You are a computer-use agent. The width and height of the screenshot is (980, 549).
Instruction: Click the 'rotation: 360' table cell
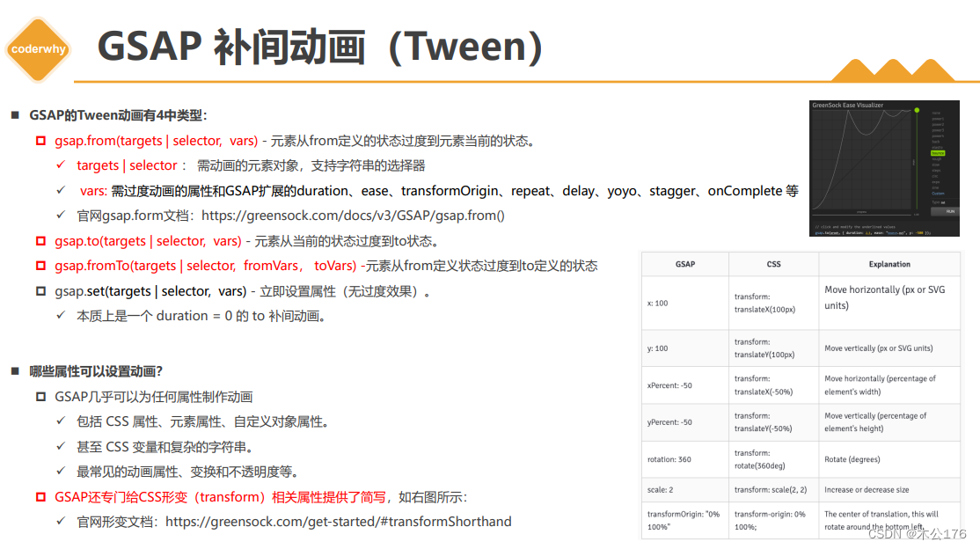669,459
